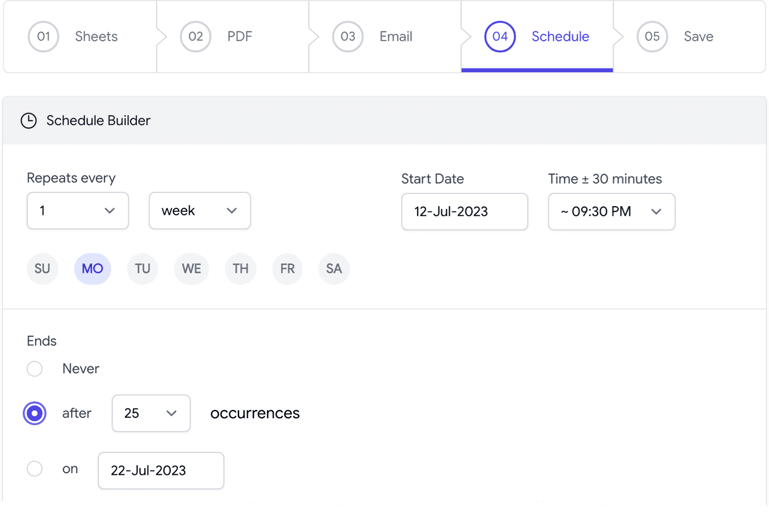Screen dimensions: 769x532
Task: Go to the PDF step
Action: pyautogui.click(x=233, y=36)
